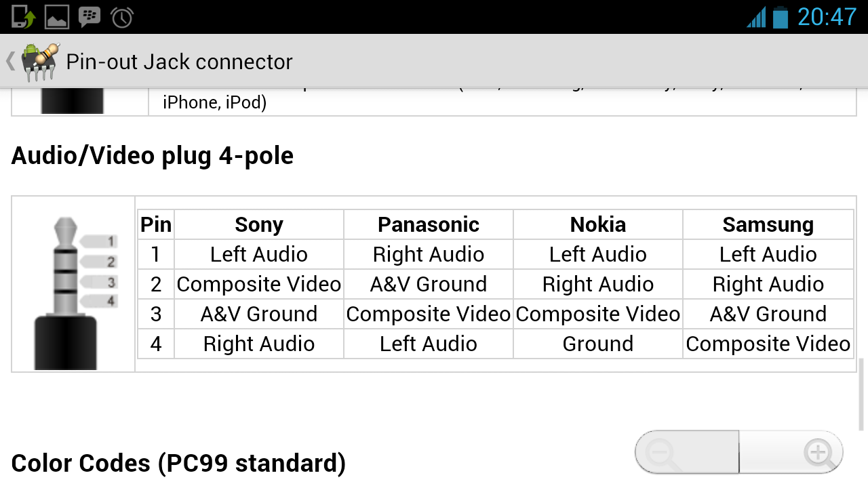
Task: Click the vertical scrollbar on the right edge
Action: [x=862, y=395]
